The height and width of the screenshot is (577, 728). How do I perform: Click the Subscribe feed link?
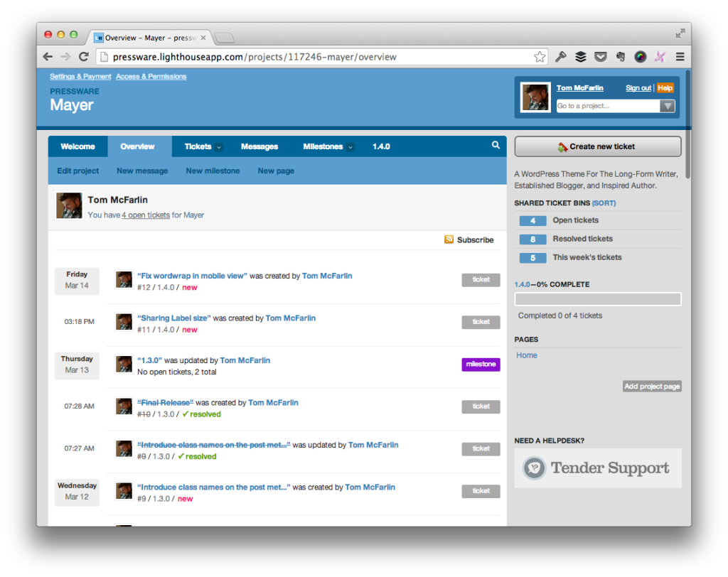[475, 240]
